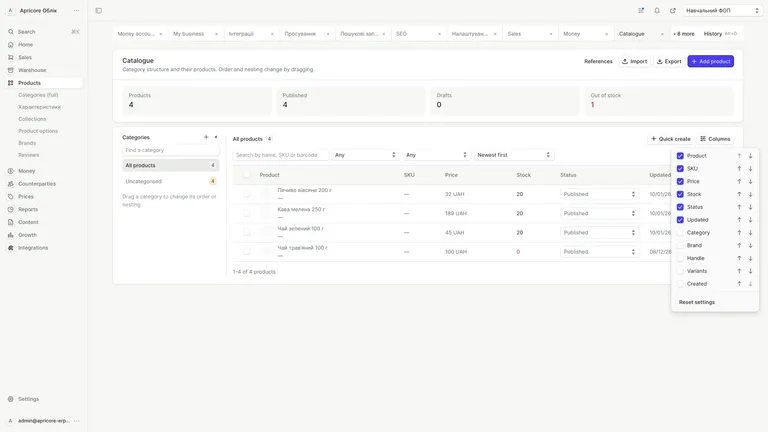Move Category column up arrow
768x432 pixels.
739,233
